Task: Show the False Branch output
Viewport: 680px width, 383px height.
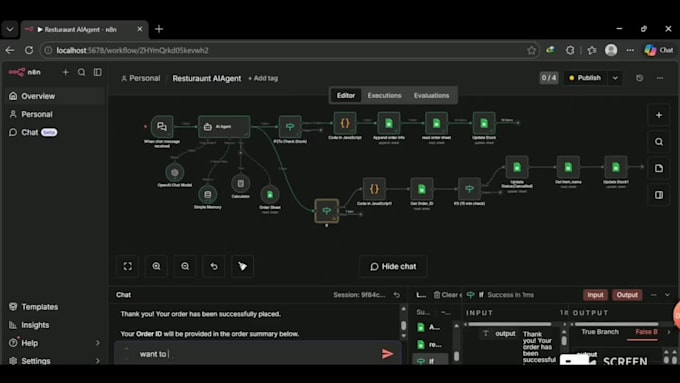Action: [646, 332]
